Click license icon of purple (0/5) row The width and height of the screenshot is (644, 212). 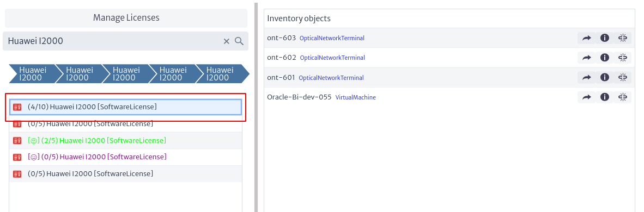point(17,157)
